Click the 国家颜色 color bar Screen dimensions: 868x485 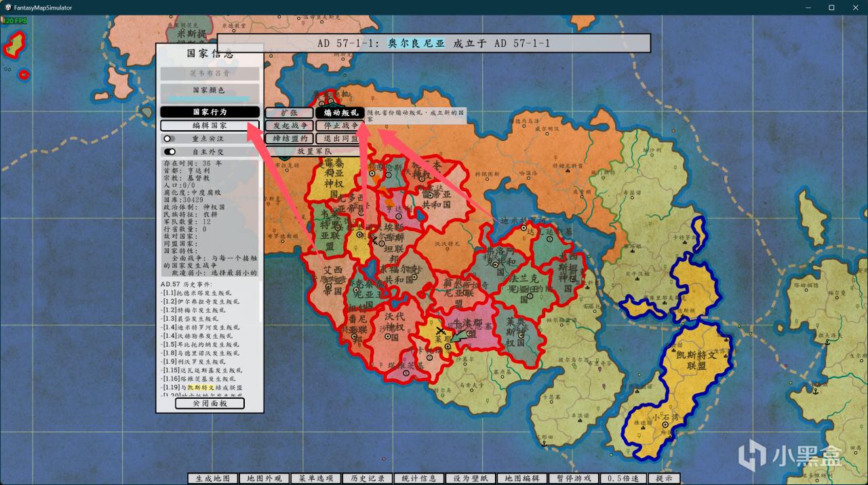click(x=209, y=99)
